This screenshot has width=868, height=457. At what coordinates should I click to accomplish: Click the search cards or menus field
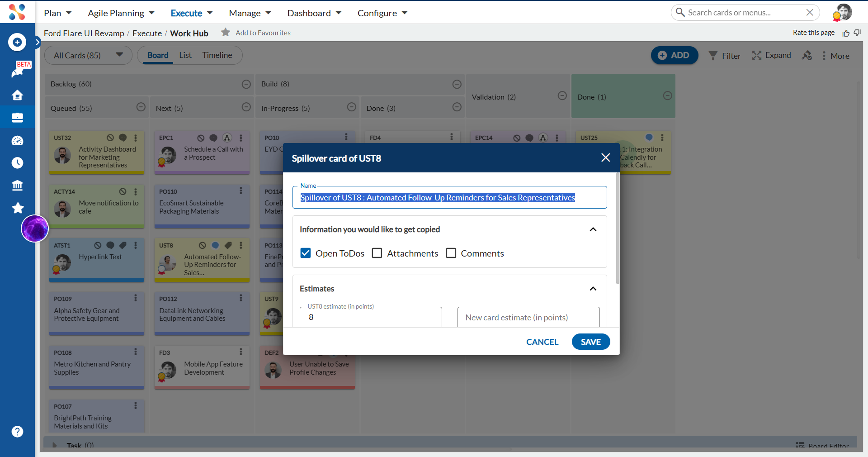(x=744, y=13)
